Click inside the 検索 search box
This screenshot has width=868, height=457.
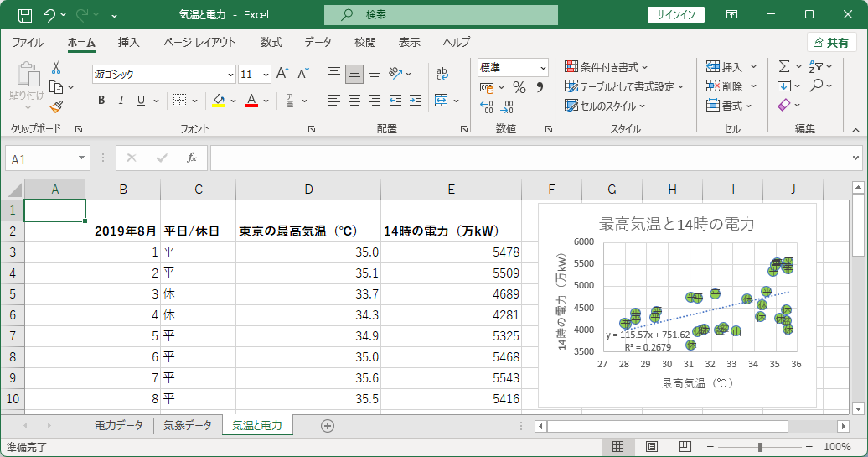coord(442,15)
